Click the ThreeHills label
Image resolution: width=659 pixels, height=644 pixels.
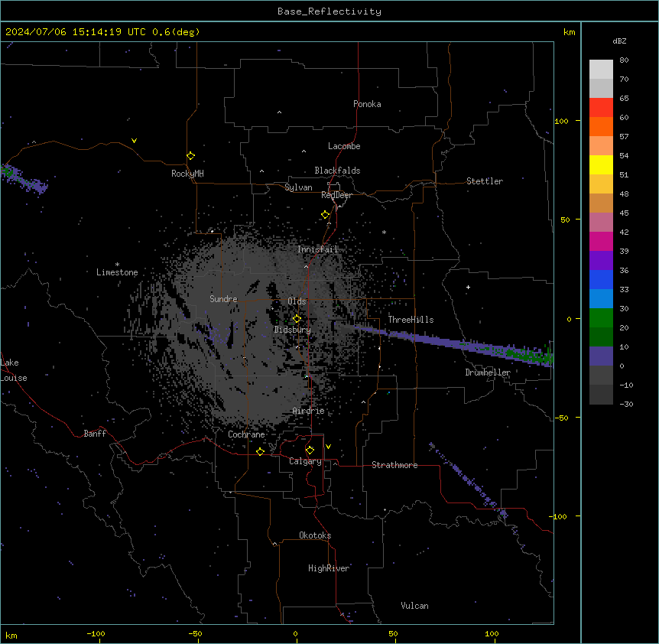pos(411,320)
